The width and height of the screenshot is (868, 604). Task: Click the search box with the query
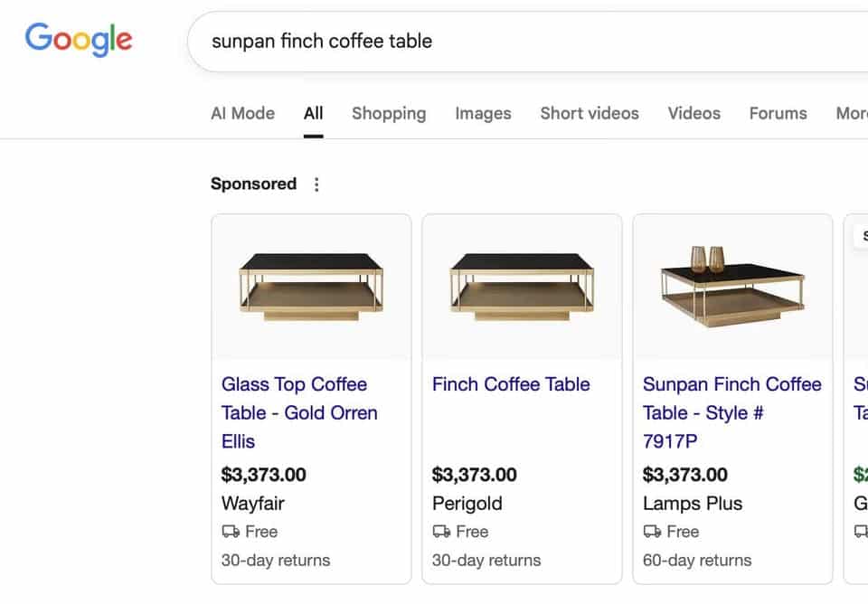[x=524, y=42]
